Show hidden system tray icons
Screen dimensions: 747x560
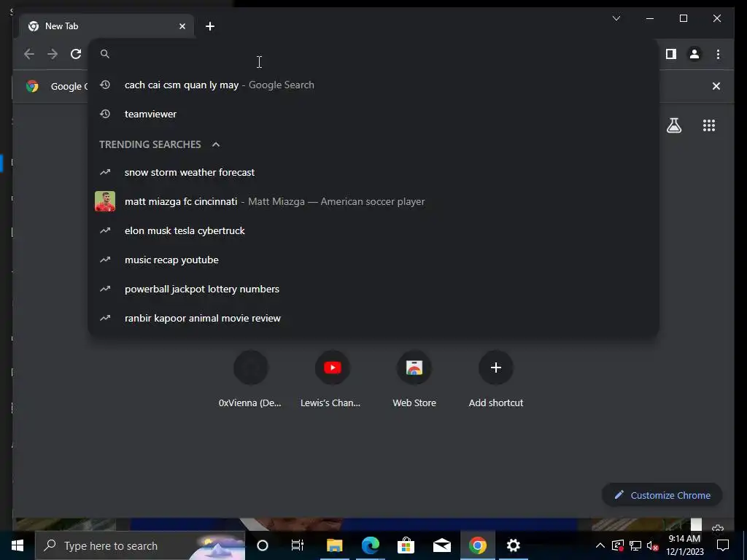pos(600,545)
